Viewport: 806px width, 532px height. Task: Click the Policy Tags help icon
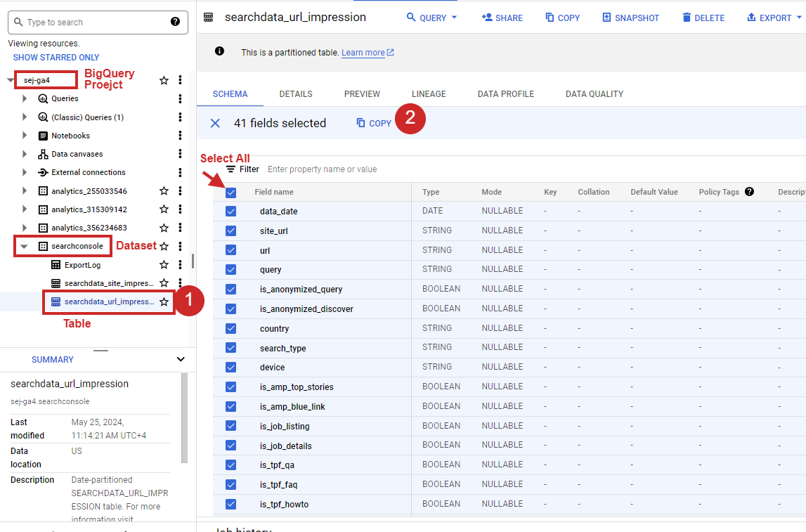(x=749, y=191)
